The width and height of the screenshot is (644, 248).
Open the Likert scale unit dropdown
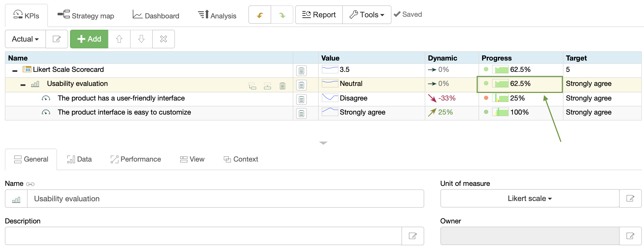pyautogui.click(x=530, y=199)
